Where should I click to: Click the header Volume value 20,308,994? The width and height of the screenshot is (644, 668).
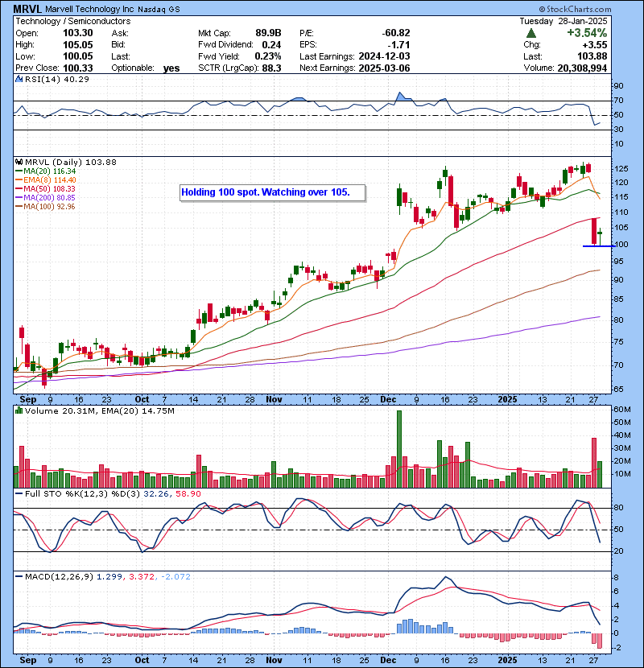(582, 68)
